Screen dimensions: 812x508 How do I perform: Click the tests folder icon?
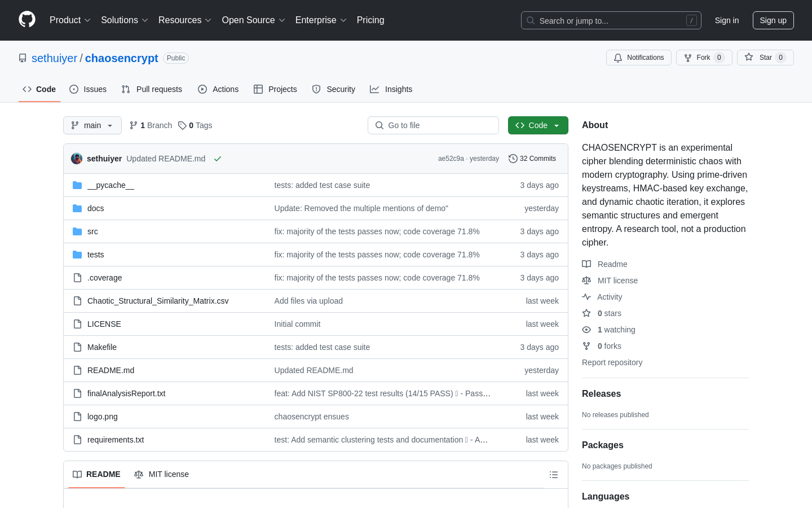77,255
